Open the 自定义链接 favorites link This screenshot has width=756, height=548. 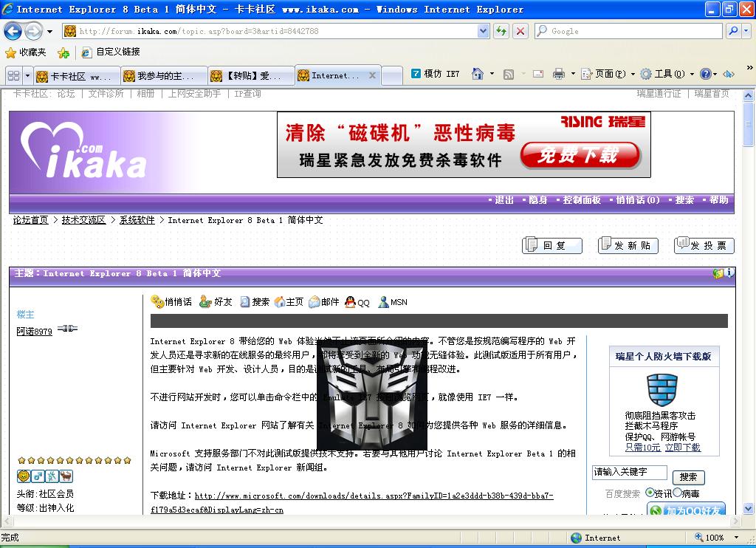111,52
